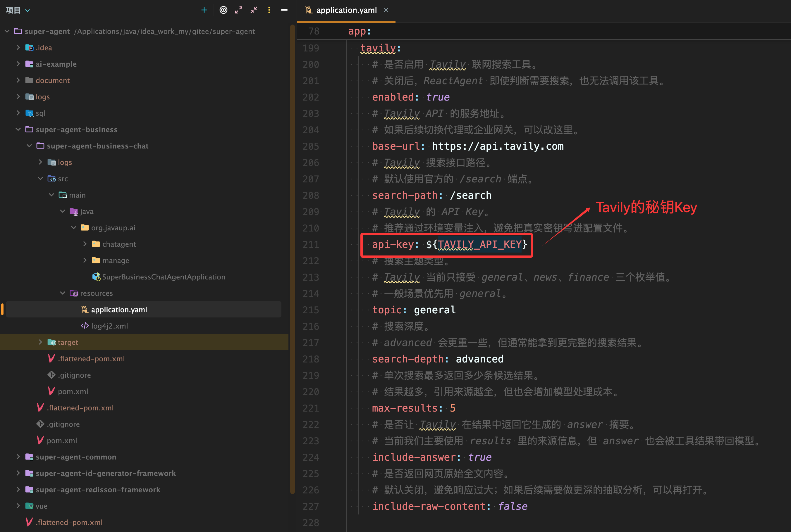This screenshot has width=791, height=532.
Task: Open the SuperBusinessChatAgentApplication class file
Action: coord(163,277)
